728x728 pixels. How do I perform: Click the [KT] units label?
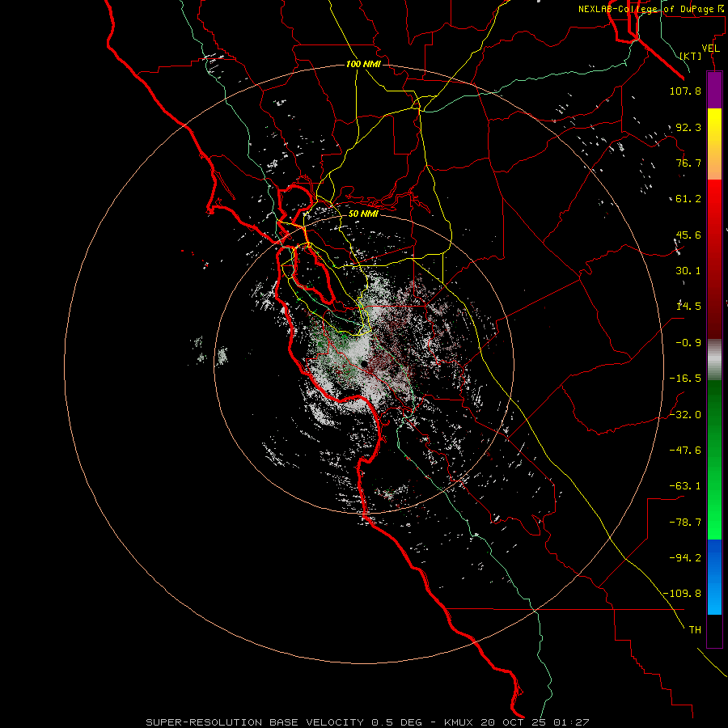[x=691, y=56]
